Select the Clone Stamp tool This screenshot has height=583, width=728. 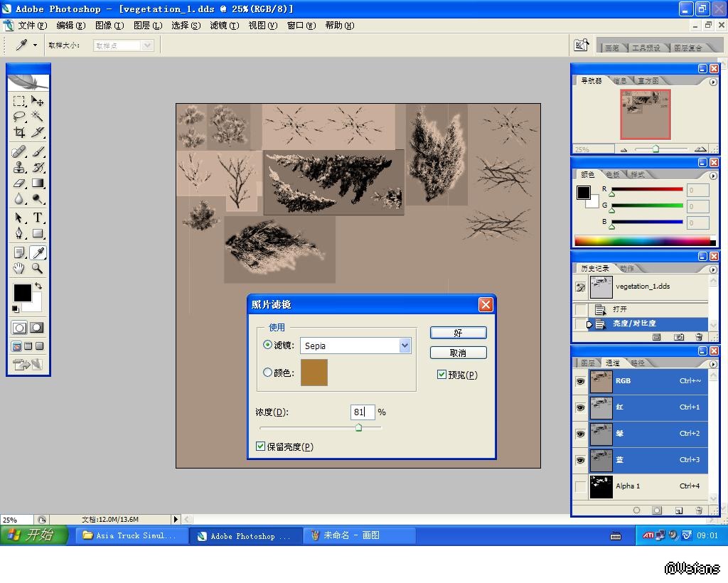click(19, 168)
